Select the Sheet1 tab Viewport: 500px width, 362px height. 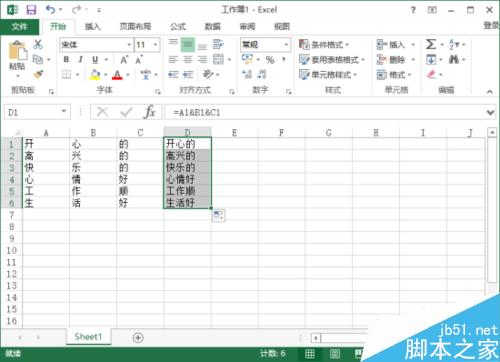tap(88, 337)
